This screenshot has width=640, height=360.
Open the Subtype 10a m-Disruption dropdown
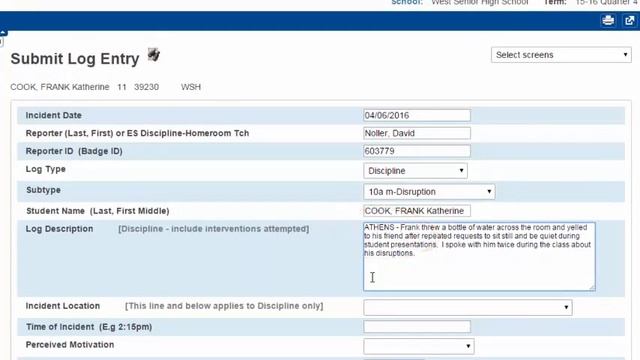point(429,191)
